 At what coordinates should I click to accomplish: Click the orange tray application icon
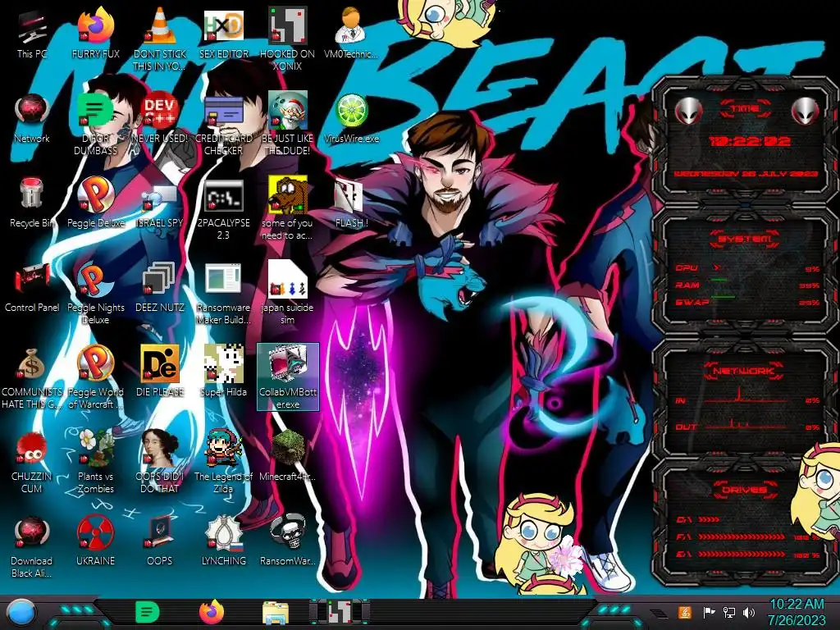685,612
